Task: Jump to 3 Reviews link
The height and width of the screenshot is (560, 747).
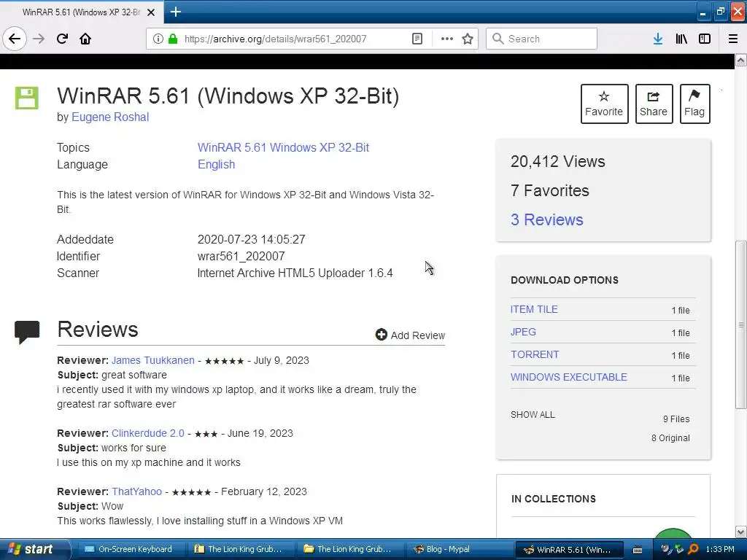Action: coord(547,219)
